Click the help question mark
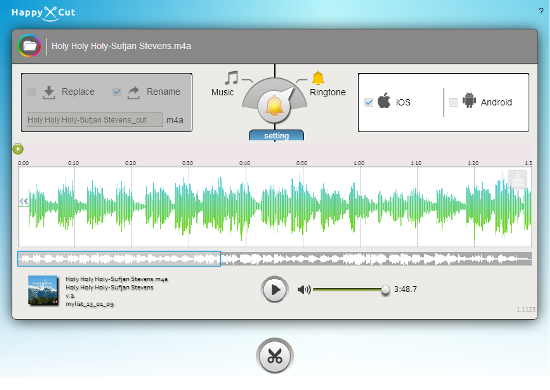550x390 pixels. [541, 11]
